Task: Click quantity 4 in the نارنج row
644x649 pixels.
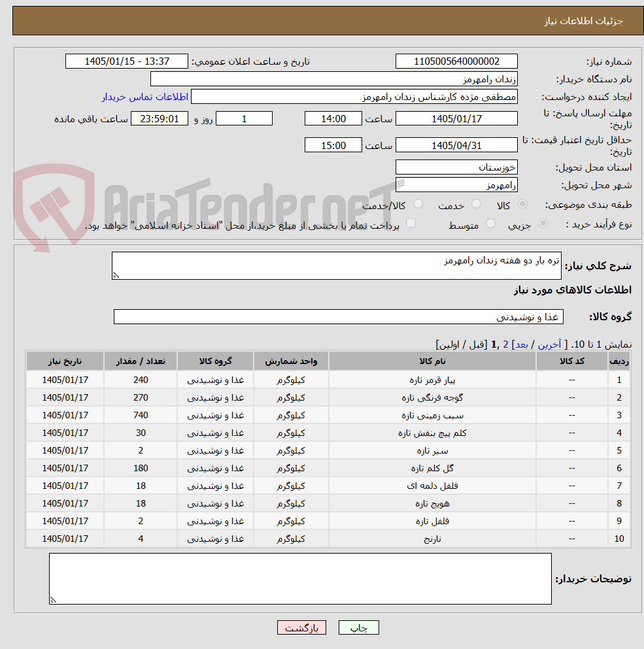Action: coord(141,539)
